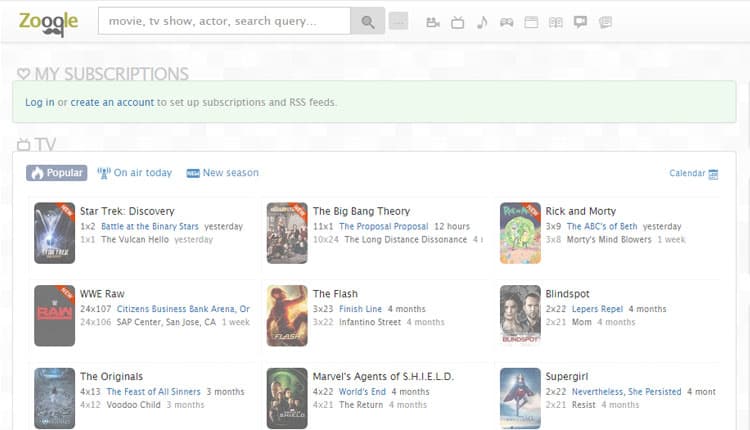Click the magnifier search button
The image size is (750, 430).
(x=367, y=21)
